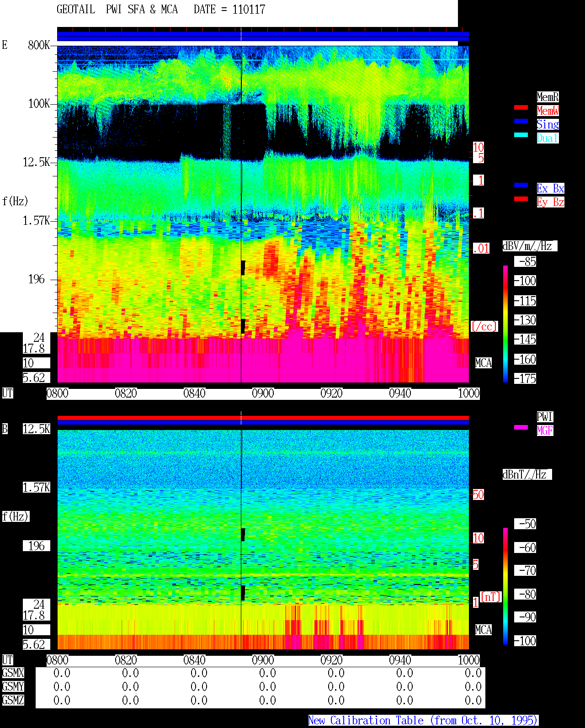Click the 800K frequency axis label
Viewport: 585px width, 728px height.
click(x=39, y=45)
